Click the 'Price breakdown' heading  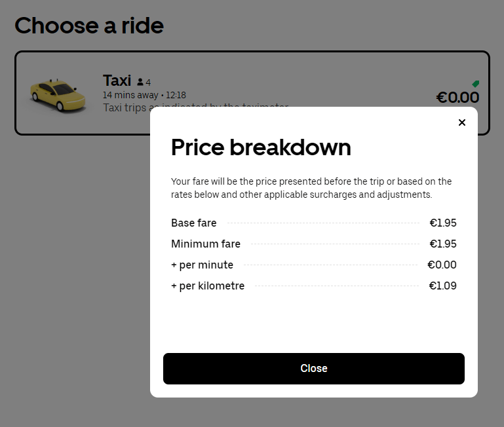pos(261,147)
